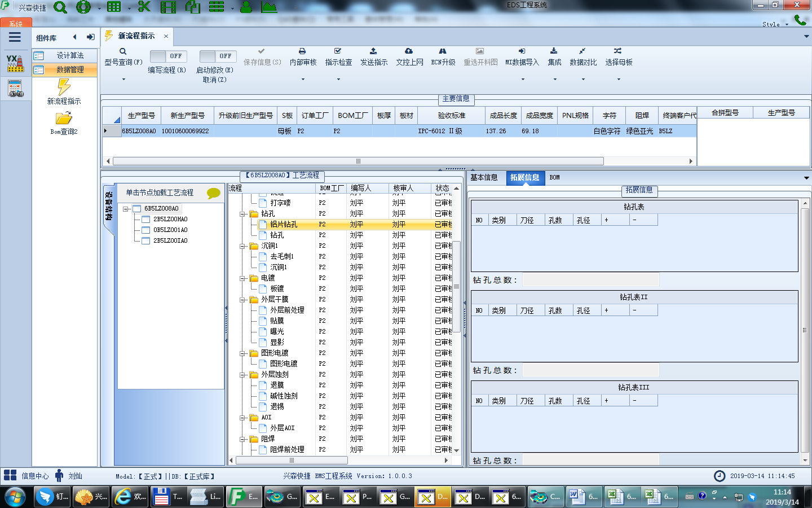
Task: Click the green phone icon near Style
Action: 800,20
